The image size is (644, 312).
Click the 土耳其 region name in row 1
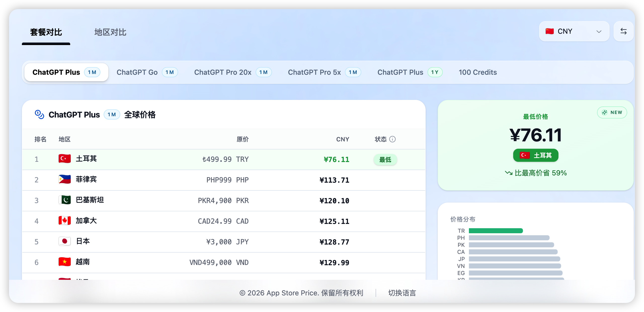pos(86,159)
